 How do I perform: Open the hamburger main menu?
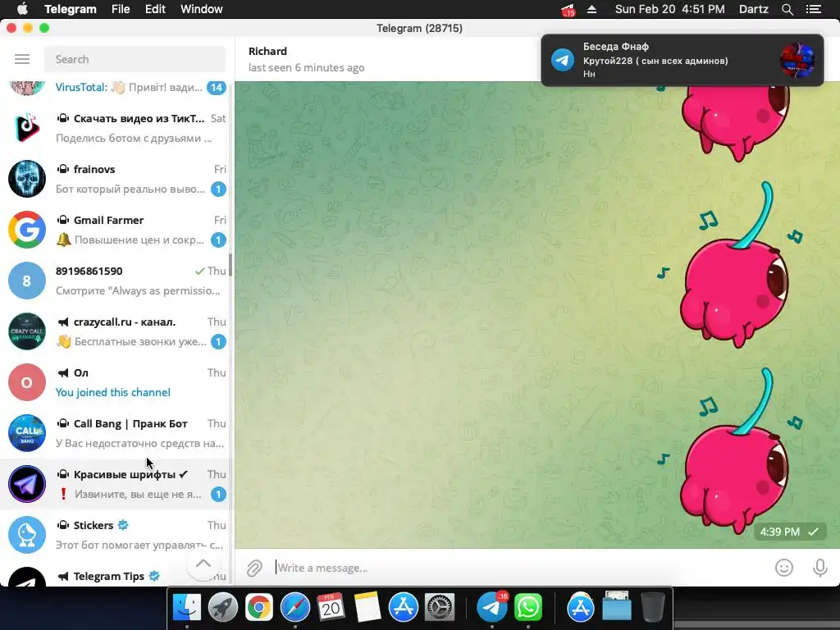22,59
